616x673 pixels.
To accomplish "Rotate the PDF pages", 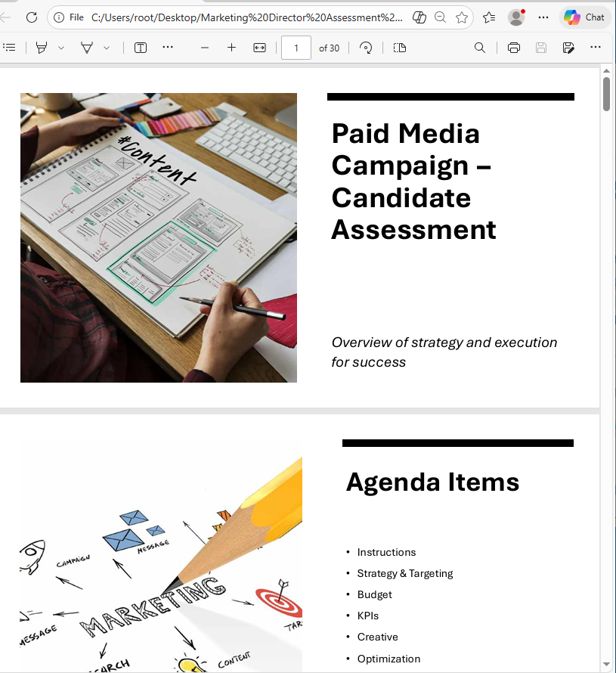I will click(x=366, y=47).
